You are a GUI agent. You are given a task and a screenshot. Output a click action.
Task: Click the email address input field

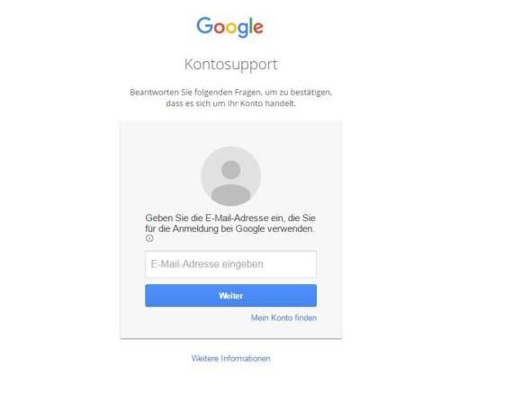[x=230, y=264]
